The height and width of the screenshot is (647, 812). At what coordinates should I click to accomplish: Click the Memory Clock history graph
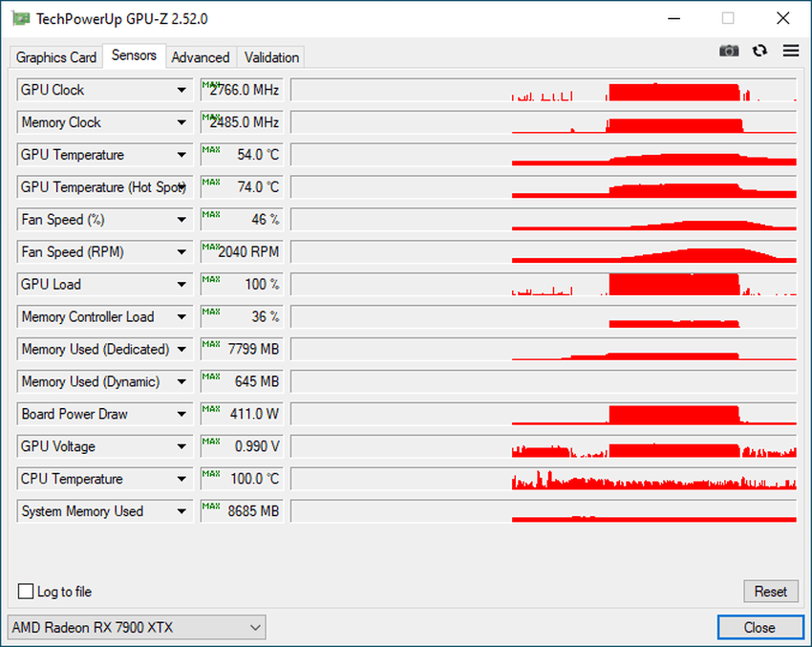pos(544,122)
